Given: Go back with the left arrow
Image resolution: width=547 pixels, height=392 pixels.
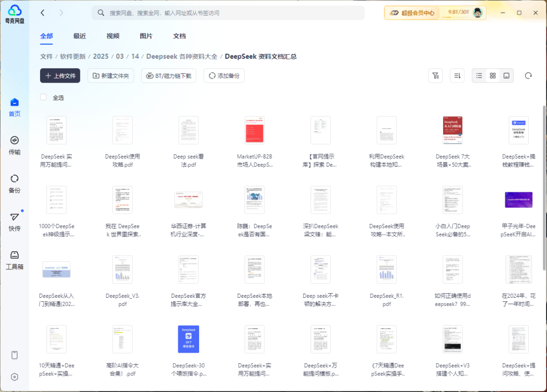Looking at the screenshot, I should click(43, 13).
